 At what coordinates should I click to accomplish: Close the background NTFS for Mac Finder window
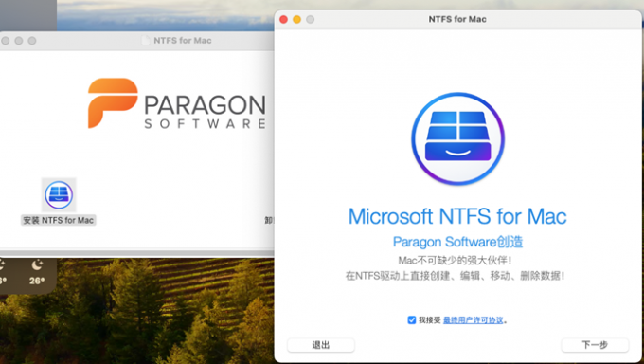tap(6, 41)
